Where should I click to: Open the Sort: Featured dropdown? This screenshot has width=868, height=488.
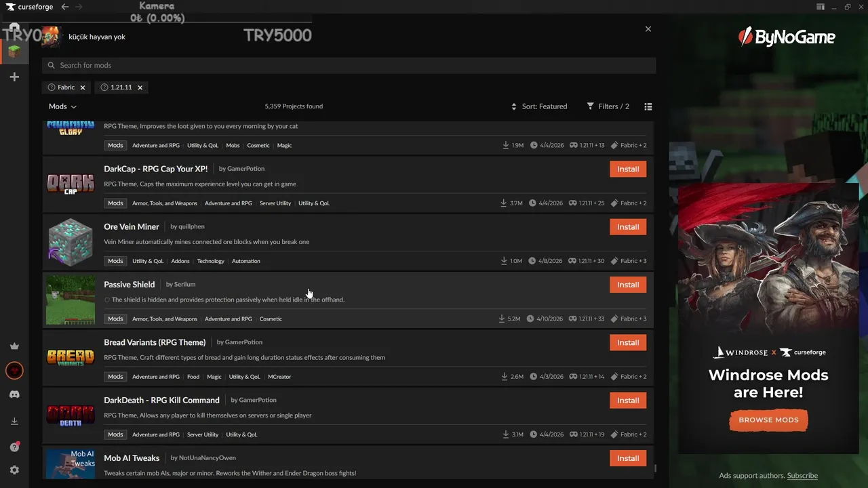pos(539,106)
